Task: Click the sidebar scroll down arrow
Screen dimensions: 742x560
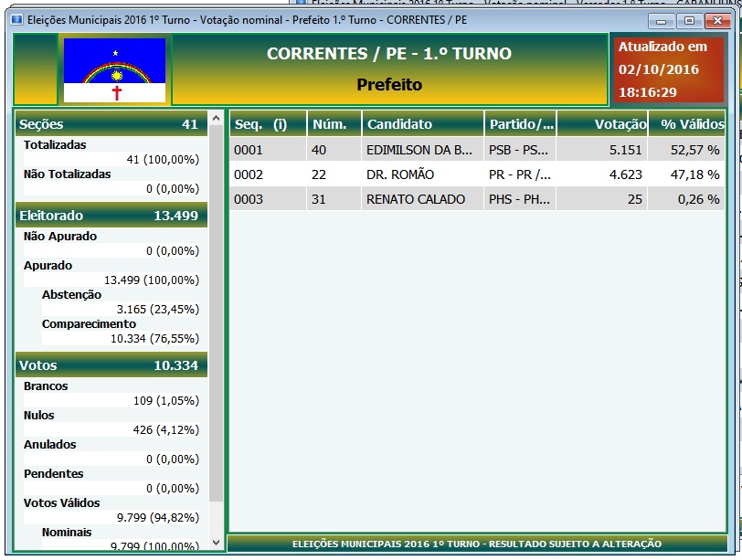Action: tap(217, 543)
